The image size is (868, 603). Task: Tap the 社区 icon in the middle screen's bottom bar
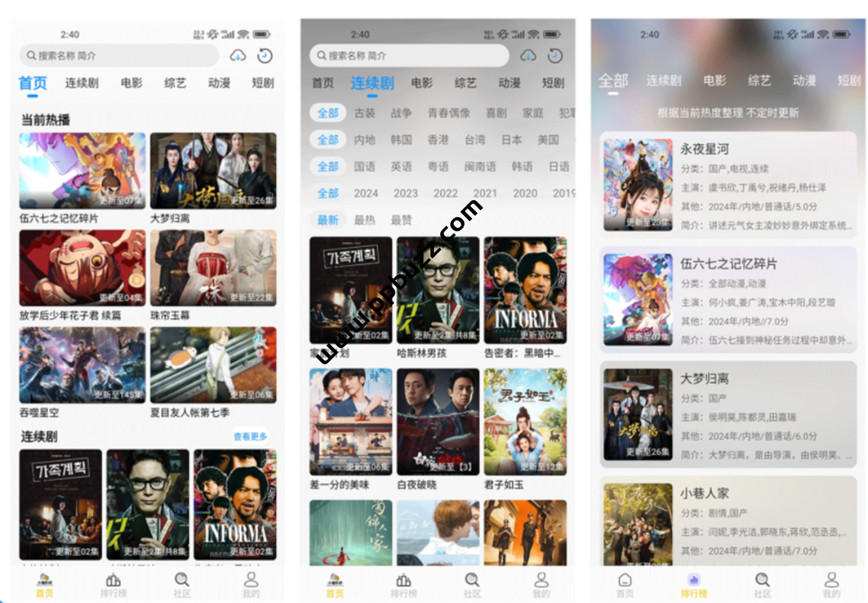[x=473, y=583]
